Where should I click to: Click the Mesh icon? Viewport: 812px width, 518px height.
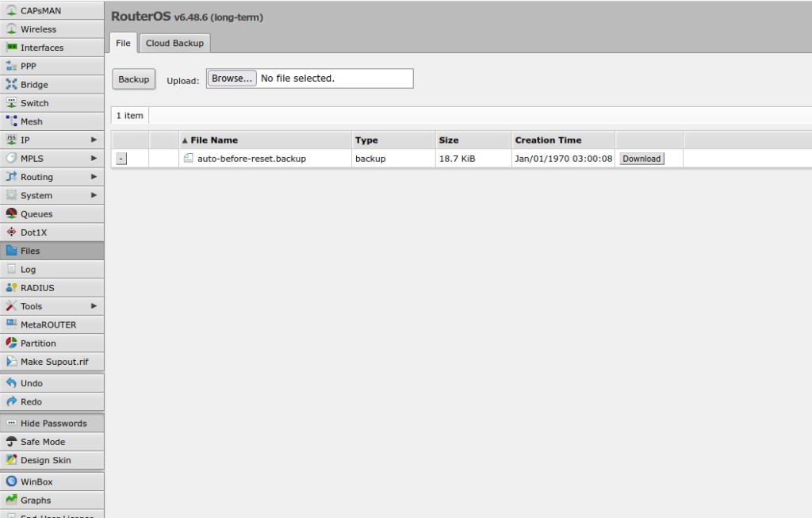click(x=11, y=121)
